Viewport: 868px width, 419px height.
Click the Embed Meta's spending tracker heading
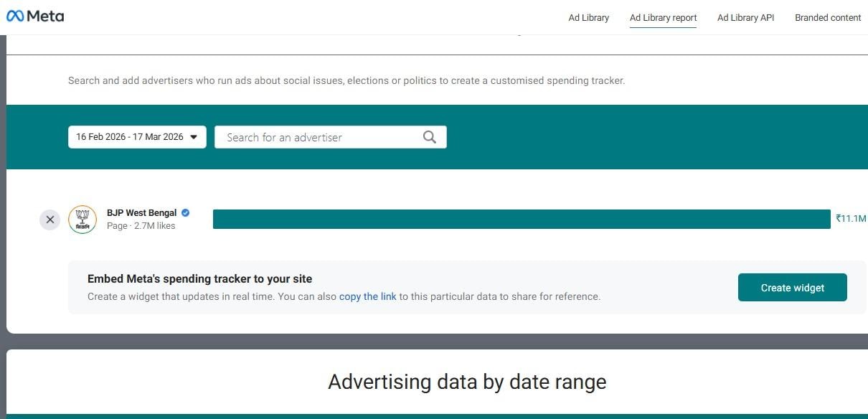click(199, 279)
